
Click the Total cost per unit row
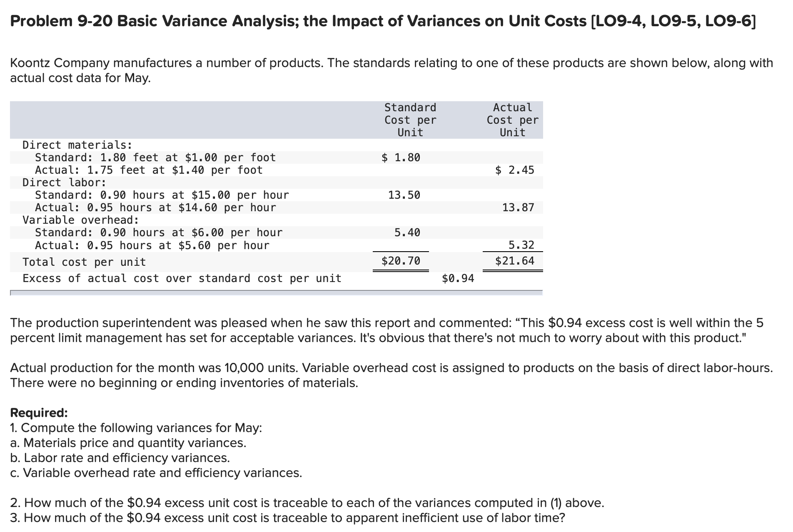(x=84, y=262)
